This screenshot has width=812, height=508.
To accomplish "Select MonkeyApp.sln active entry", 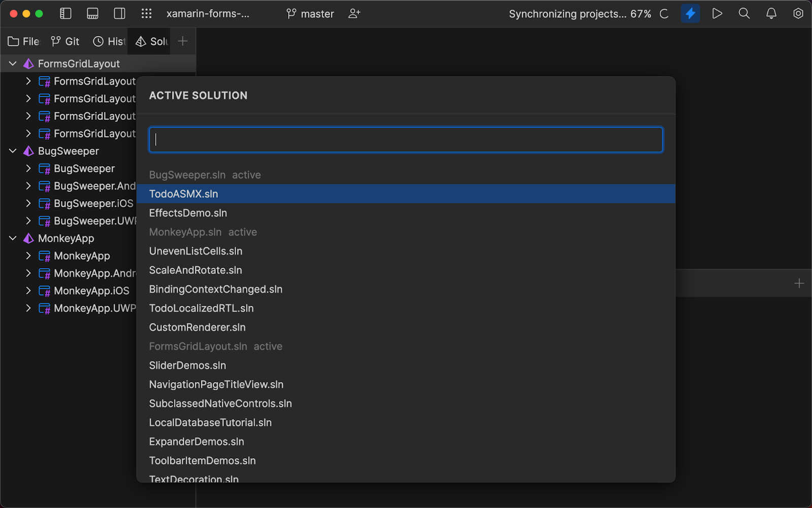I will [406, 232].
